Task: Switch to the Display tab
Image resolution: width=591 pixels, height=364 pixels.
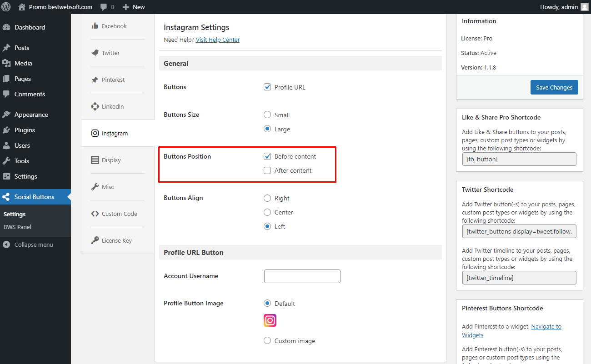Action: [117, 160]
